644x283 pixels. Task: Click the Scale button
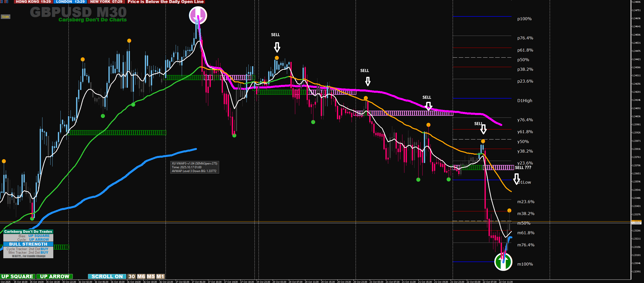[x=5, y=17]
